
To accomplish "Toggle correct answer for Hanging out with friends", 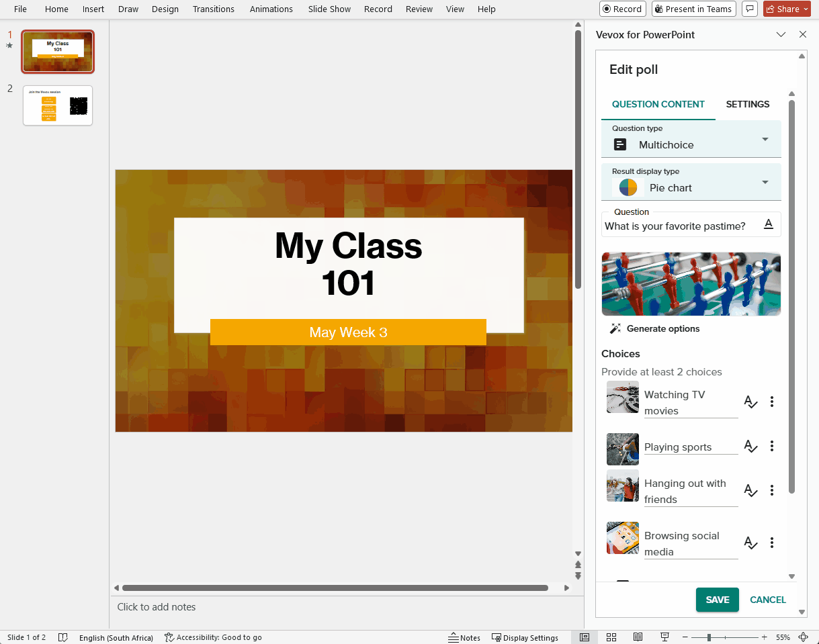I will pos(750,491).
